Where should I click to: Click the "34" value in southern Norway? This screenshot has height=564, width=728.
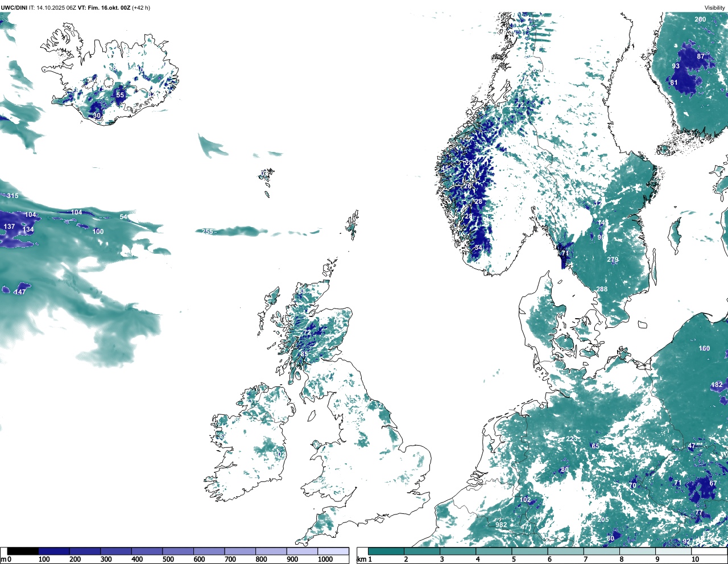(478, 248)
